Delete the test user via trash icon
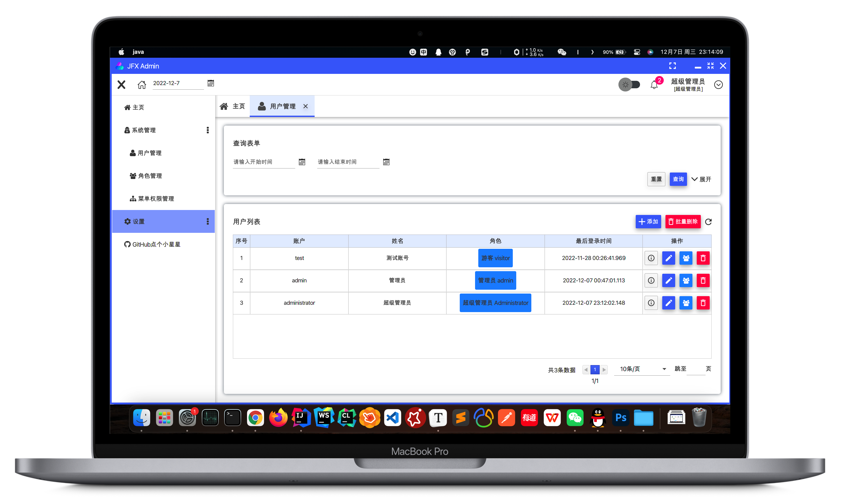This screenshot has height=504, width=841. (x=703, y=258)
